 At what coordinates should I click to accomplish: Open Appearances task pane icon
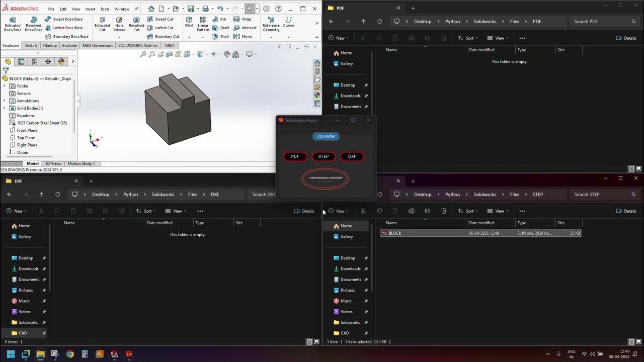317,95
